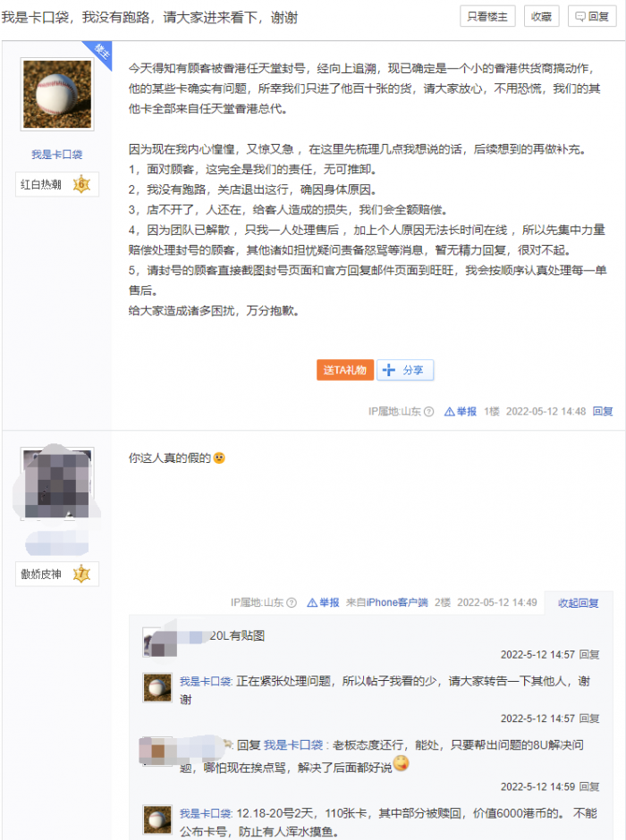Reply to the 20L有贴图 comment
The image size is (626, 840).
[x=589, y=655]
